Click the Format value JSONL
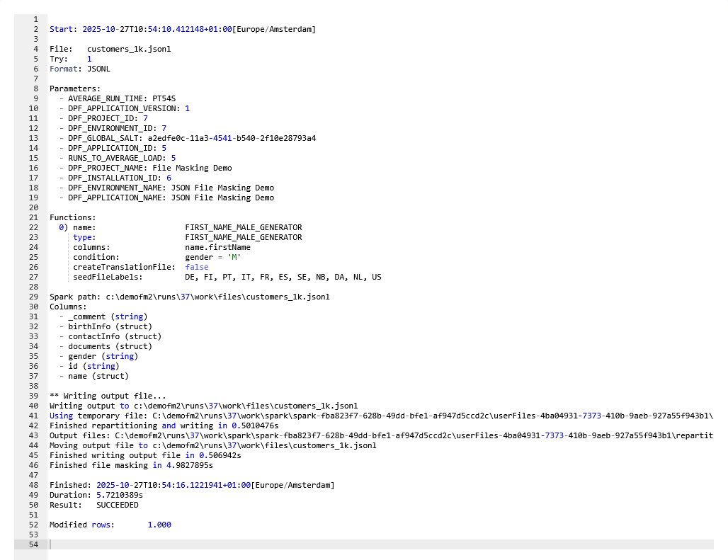 tap(98, 69)
